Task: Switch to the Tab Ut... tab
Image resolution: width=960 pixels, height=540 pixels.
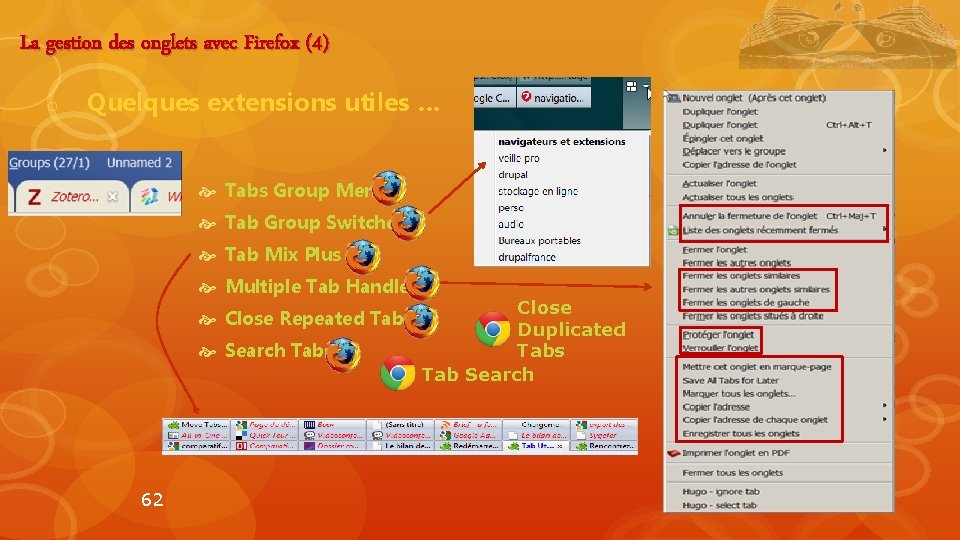Action: [536, 446]
